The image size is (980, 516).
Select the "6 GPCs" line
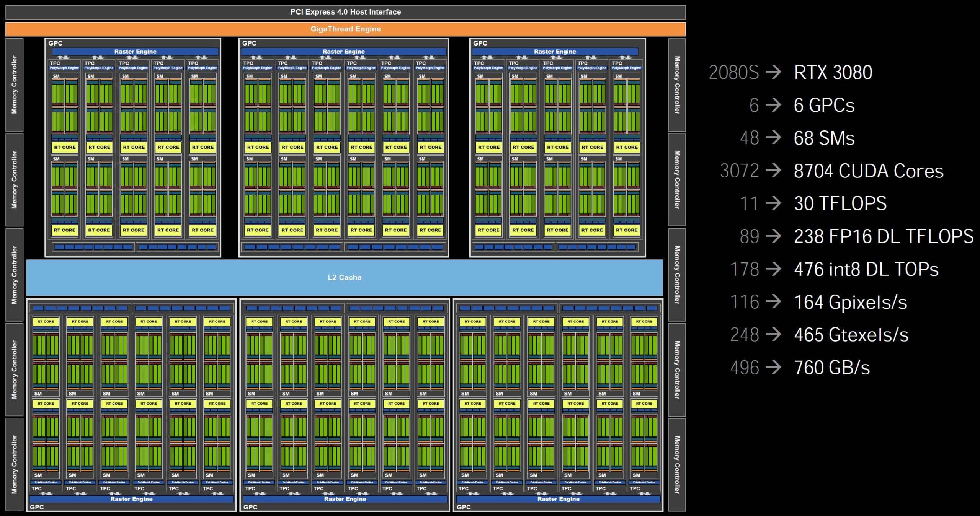click(x=824, y=105)
